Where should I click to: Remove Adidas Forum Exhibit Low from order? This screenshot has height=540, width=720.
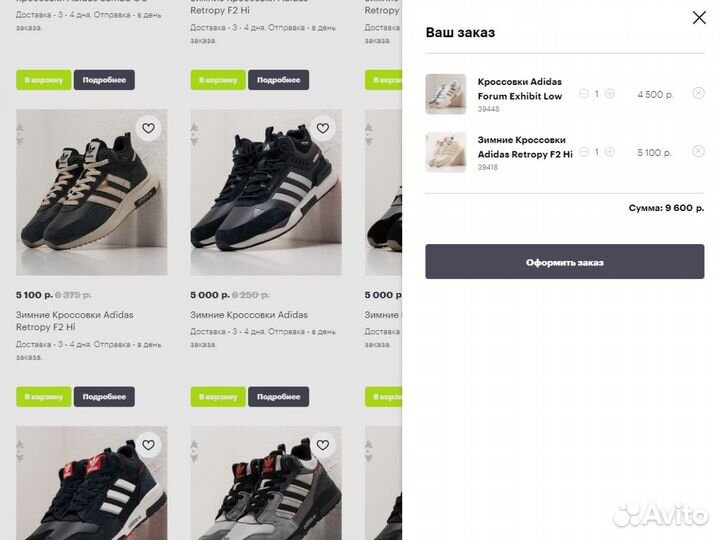click(x=698, y=94)
